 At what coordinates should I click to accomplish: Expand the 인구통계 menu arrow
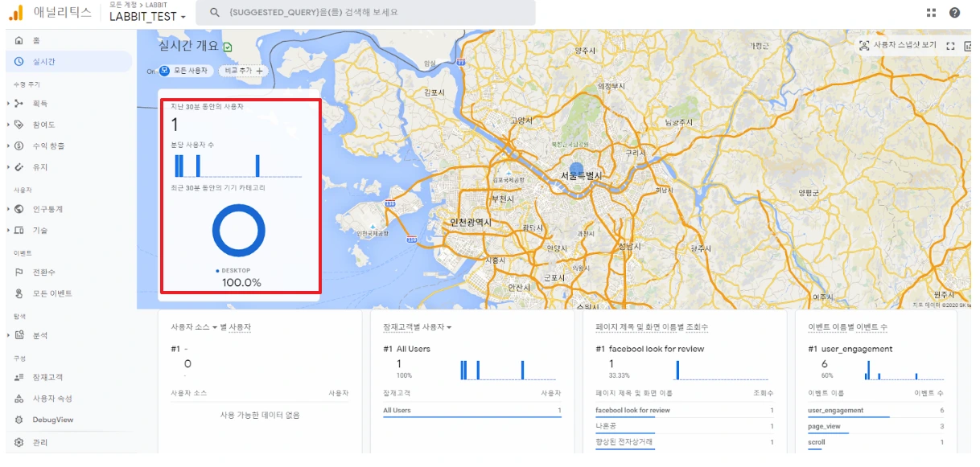pos(7,209)
